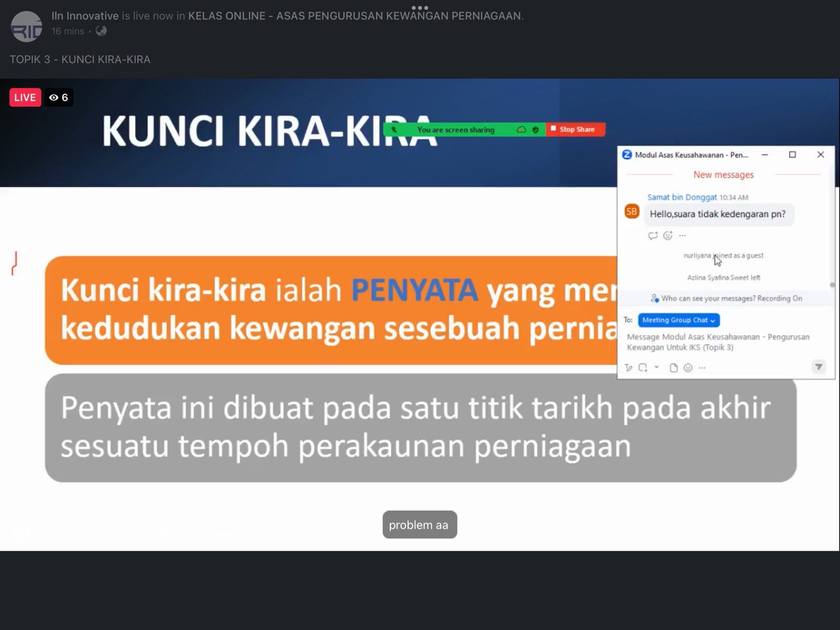
Task: Open more actions for Samat's message
Action: tap(682, 236)
